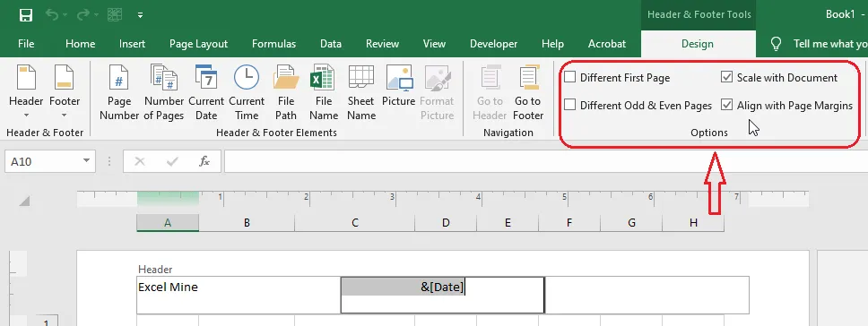
Task: Enable Different Odd & Even Pages checkbox
Action: 570,105
